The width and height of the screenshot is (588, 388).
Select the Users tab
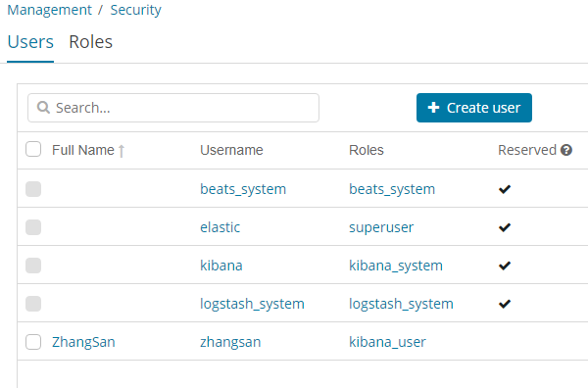click(30, 41)
